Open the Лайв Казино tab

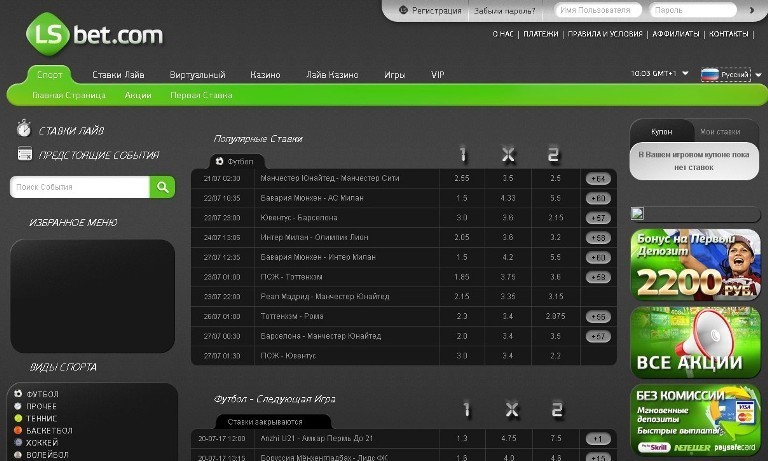[332, 74]
